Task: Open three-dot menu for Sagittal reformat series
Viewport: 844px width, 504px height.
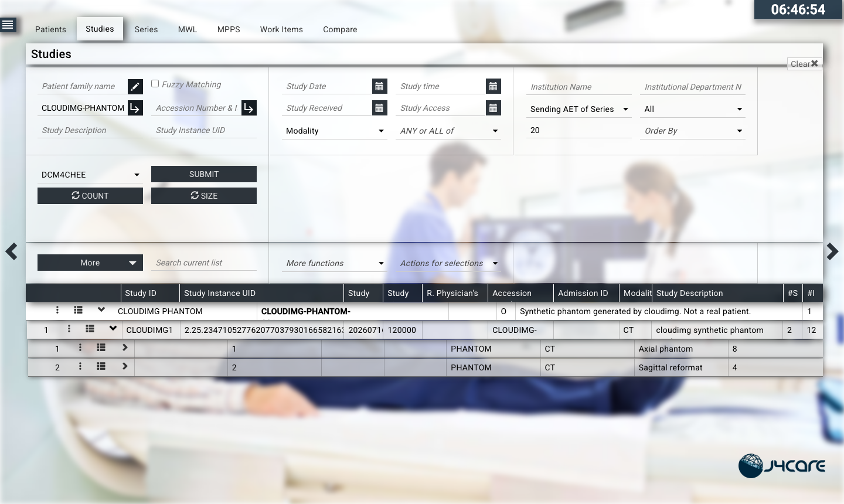Action: (80, 366)
